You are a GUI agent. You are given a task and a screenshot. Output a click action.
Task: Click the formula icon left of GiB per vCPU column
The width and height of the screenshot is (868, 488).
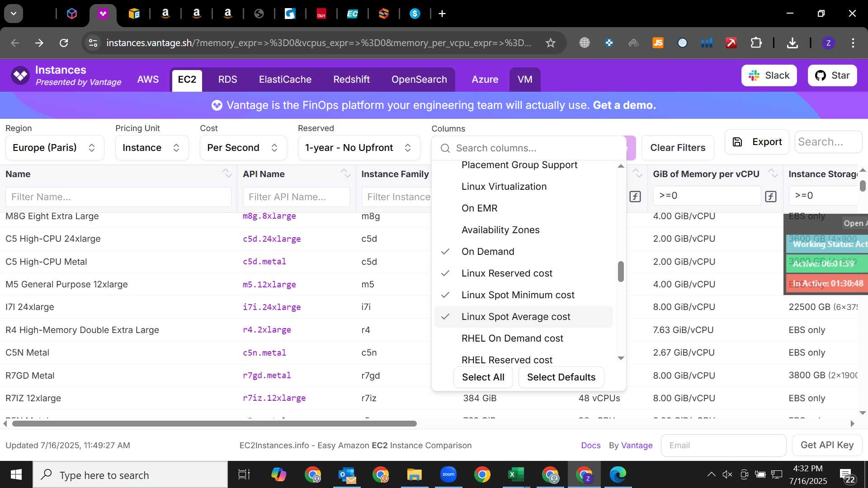pos(635,196)
